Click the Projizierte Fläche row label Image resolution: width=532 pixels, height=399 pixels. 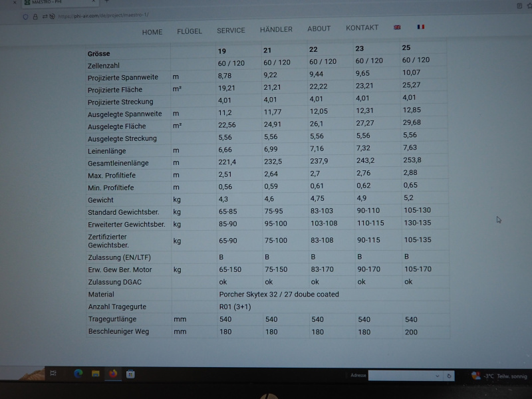[114, 90]
